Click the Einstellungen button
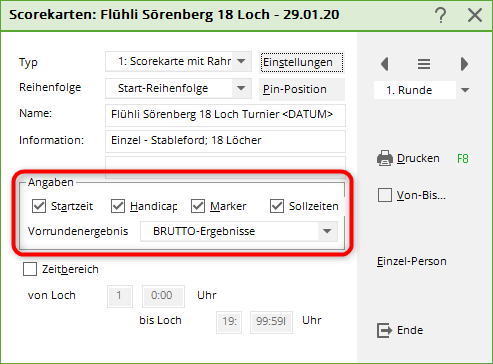The height and width of the screenshot is (364, 493). pyautogui.click(x=301, y=62)
